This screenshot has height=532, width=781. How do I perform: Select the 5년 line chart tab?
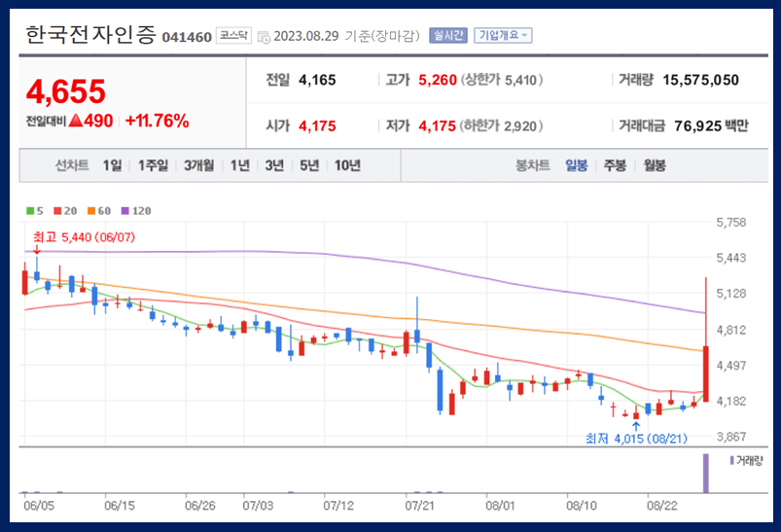(309, 165)
